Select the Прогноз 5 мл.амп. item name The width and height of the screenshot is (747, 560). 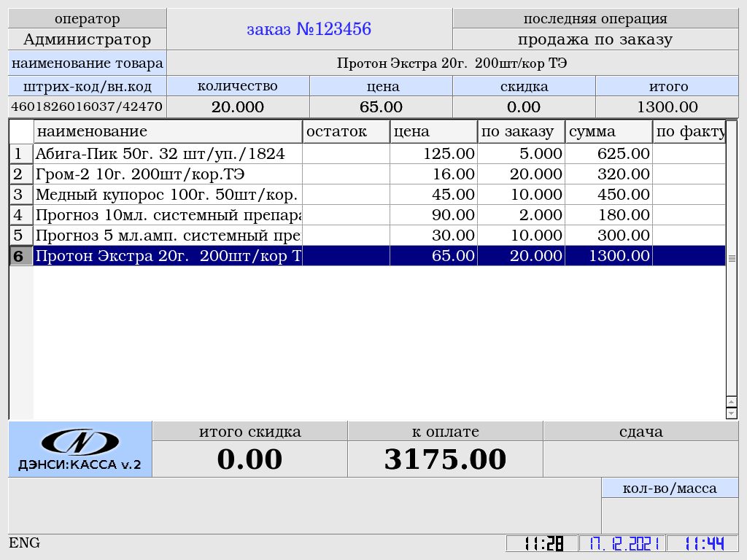click(169, 236)
